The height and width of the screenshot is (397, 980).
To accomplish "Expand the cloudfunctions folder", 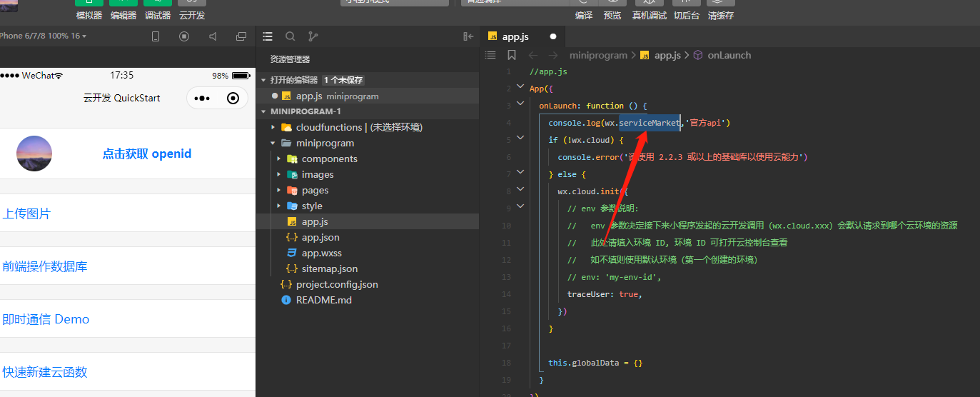I will pyautogui.click(x=273, y=127).
